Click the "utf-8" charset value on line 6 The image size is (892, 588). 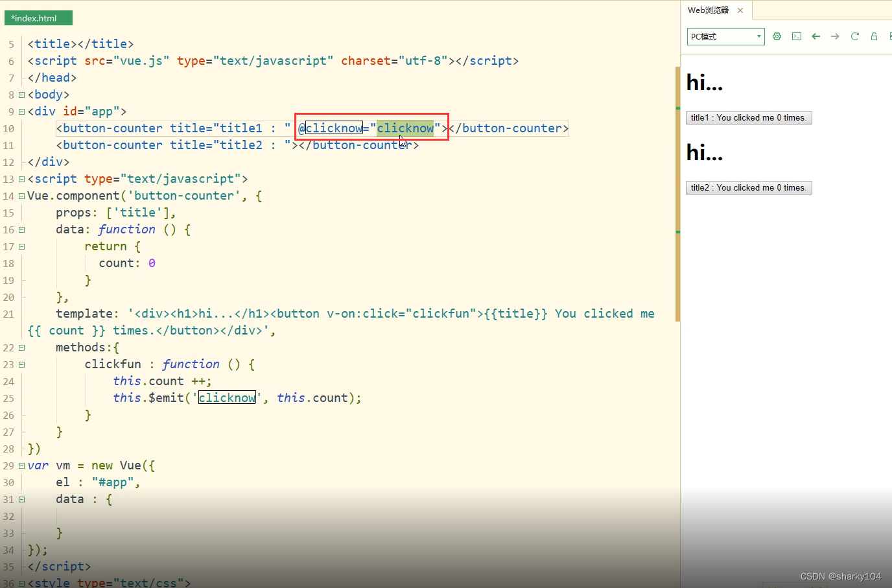[x=423, y=61]
